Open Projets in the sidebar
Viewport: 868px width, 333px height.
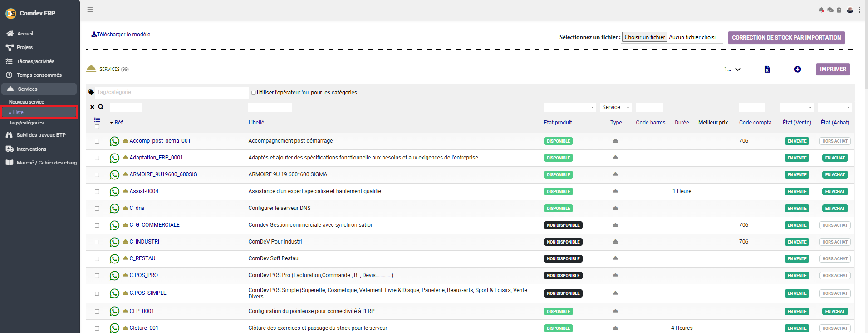click(x=25, y=47)
